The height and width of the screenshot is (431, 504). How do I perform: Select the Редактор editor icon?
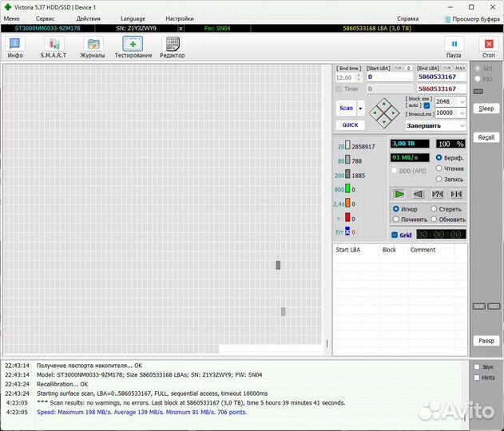pyautogui.click(x=172, y=45)
